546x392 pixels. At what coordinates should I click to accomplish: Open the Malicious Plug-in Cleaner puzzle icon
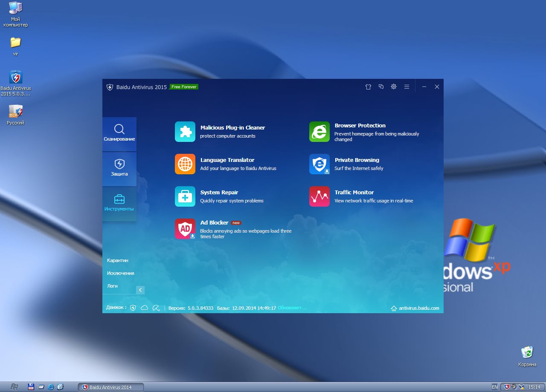pos(185,132)
